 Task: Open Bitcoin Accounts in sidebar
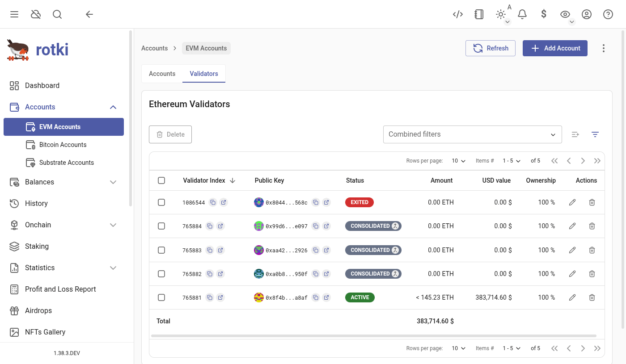click(63, 145)
